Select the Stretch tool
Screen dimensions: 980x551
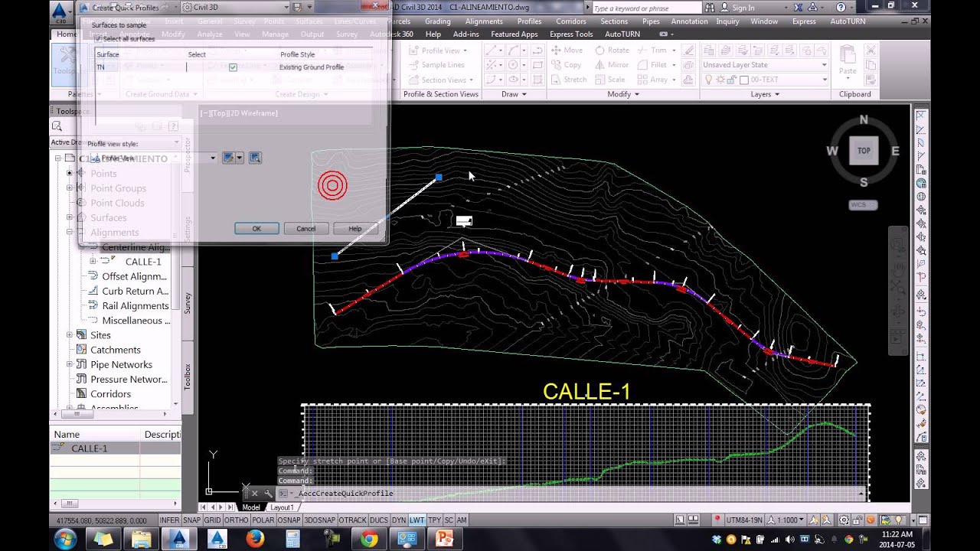point(569,80)
